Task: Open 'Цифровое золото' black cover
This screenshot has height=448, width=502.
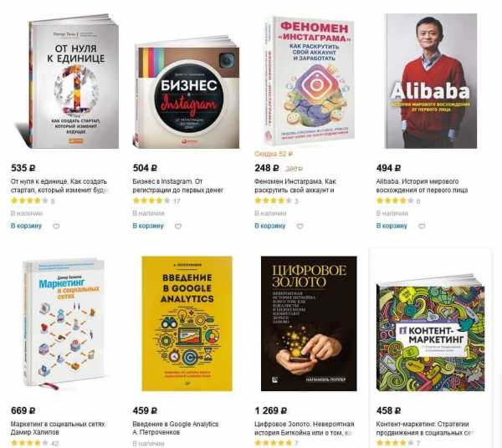Action: [309, 323]
